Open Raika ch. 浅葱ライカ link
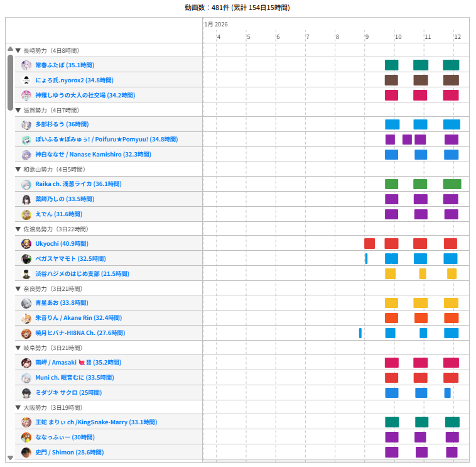Screen dimensions: 476x467 (78, 184)
